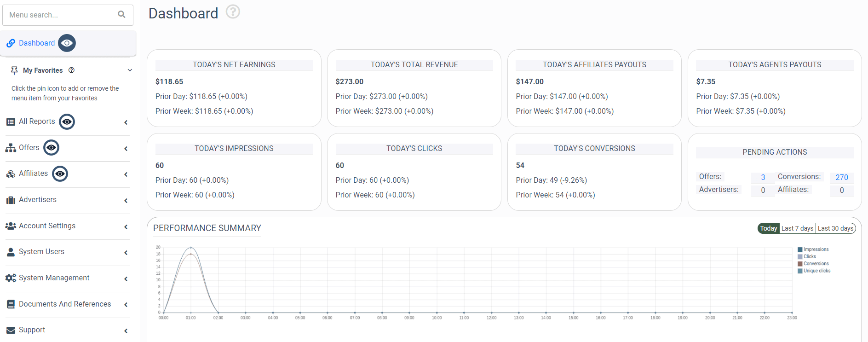This screenshot has height=342, width=868.
Task: Click the Support envelope icon
Action: point(11,330)
